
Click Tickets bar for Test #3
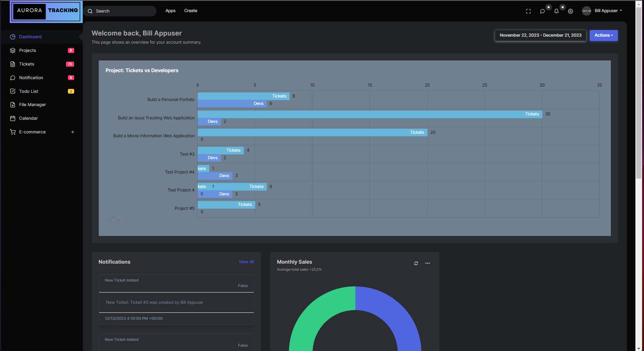click(221, 150)
